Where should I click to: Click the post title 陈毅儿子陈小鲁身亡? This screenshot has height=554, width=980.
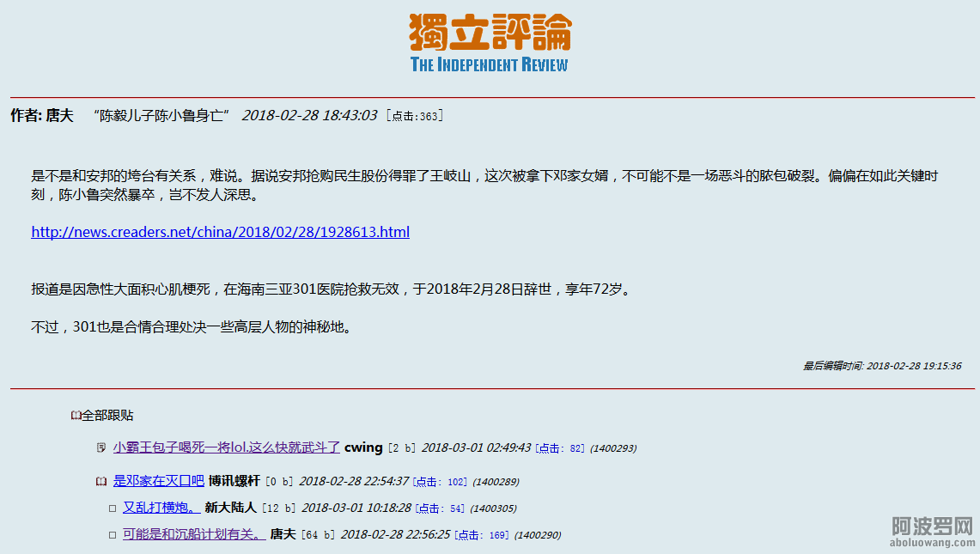coord(161,115)
